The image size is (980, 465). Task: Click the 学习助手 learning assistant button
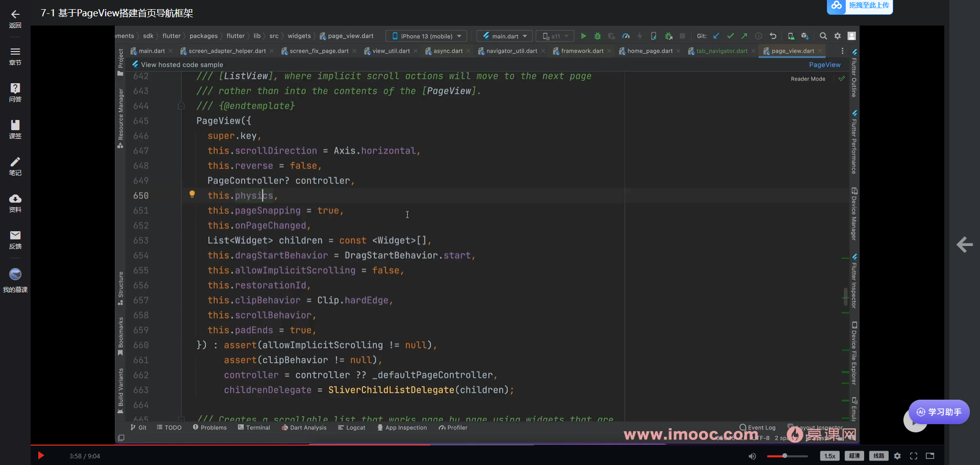[939, 412]
